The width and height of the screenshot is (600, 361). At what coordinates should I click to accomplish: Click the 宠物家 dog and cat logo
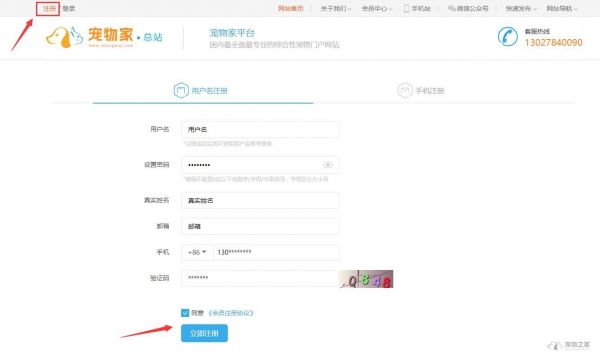(x=64, y=37)
